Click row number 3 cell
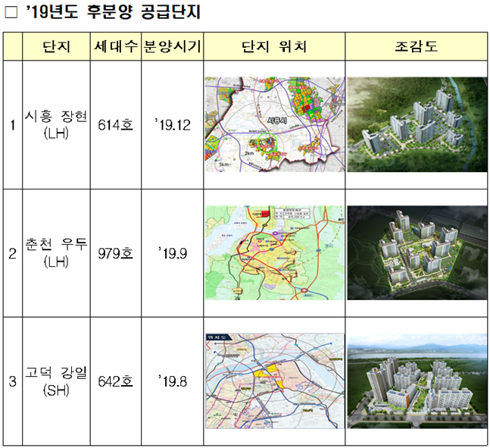This screenshot has width=490, height=448. click(13, 381)
